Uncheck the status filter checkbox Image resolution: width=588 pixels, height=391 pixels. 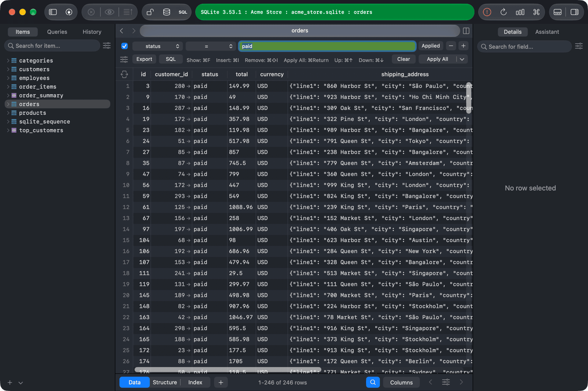coord(124,46)
